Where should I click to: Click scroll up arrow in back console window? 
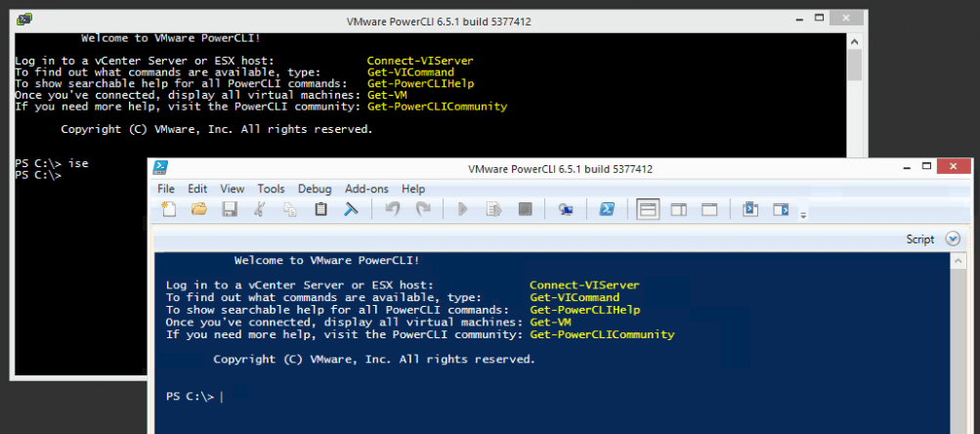pyautogui.click(x=855, y=41)
